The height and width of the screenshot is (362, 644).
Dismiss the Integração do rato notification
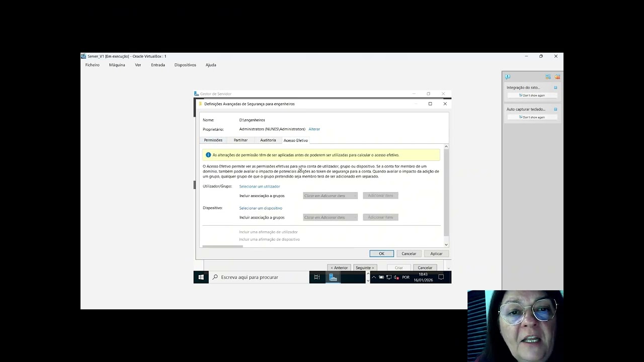(555, 87)
